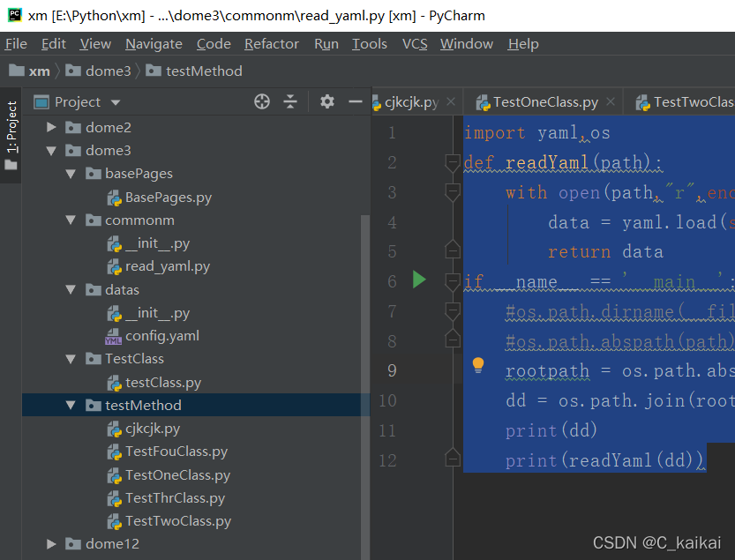Image resolution: width=735 pixels, height=560 pixels.
Task: Click the Project tree vertical scrollbar
Action: (364, 387)
